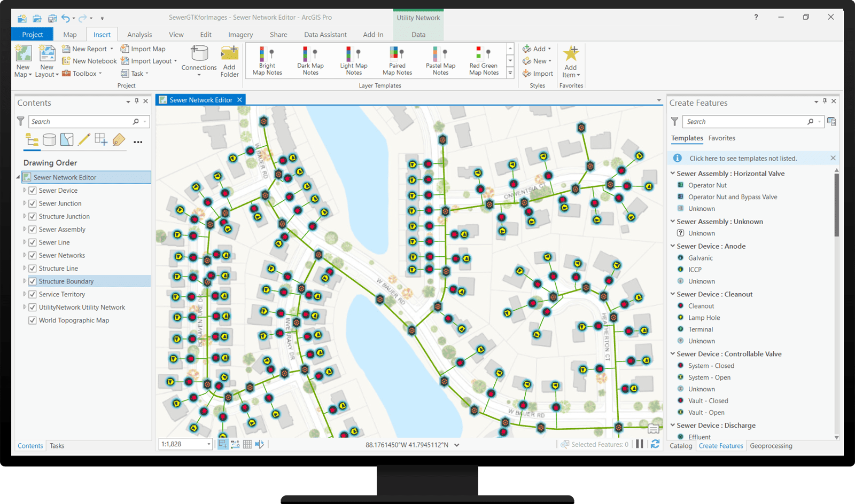Open the Connections tool
The width and height of the screenshot is (855, 504).
(199, 60)
